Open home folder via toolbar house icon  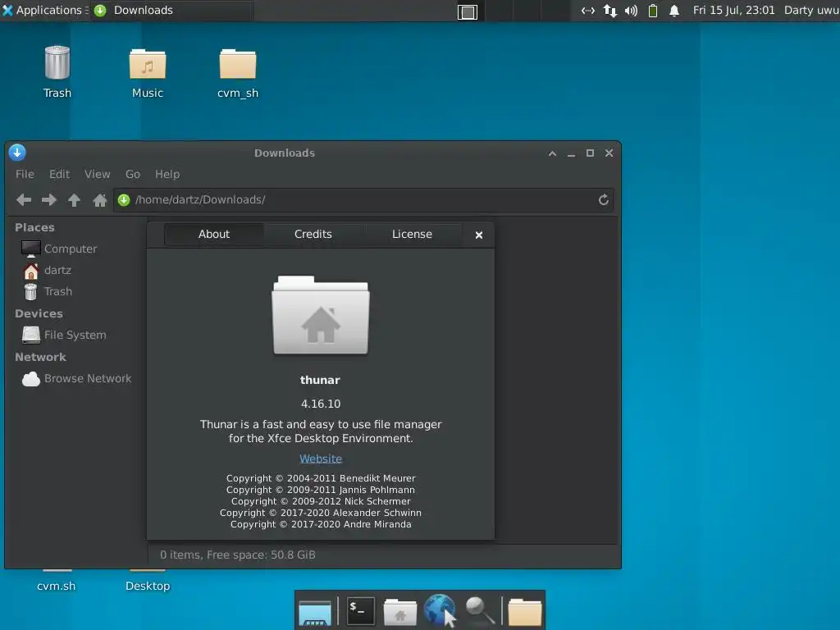99,200
